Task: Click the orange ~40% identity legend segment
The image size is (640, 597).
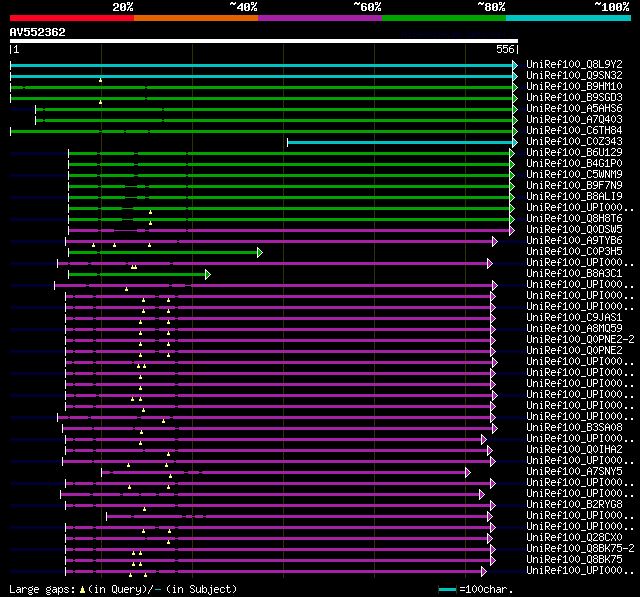Action: [196, 18]
